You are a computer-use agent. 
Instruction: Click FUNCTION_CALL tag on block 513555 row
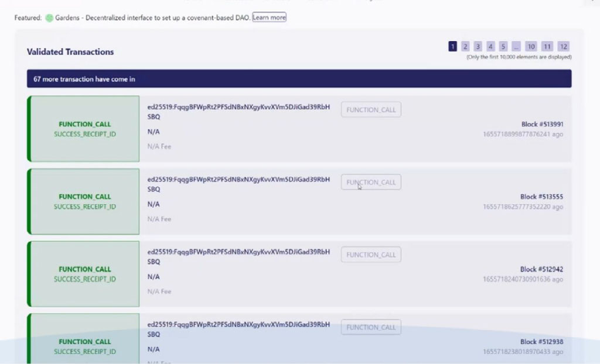click(x=371, y=182)
